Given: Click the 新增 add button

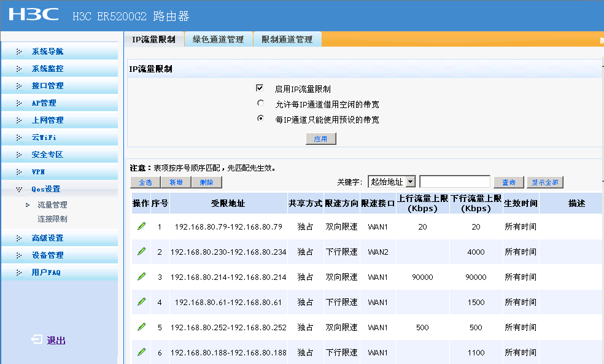Looking at the screenshot, I should (176, 182).
